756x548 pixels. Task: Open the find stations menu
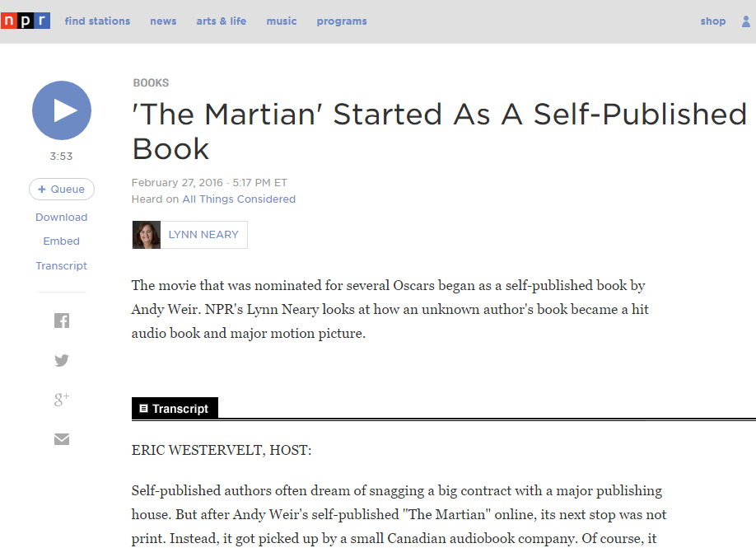pos(97,21)
